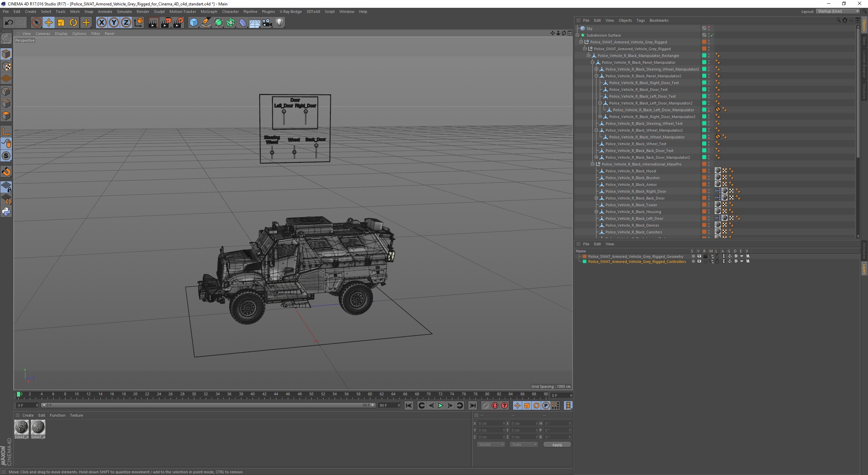Toggle the Y axis lock
Screen dimensions: 868x475
point(114,23)
